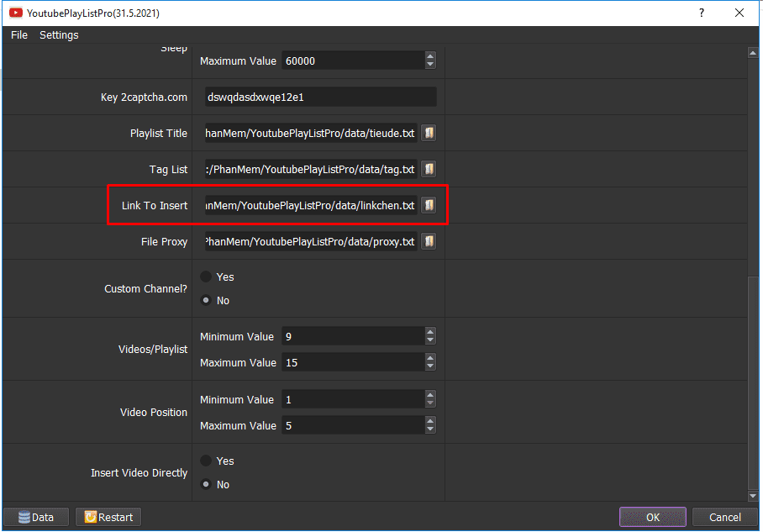Close the YoutubePlayListPro window
Screen dimensions: 763x532
click(739, 13)
